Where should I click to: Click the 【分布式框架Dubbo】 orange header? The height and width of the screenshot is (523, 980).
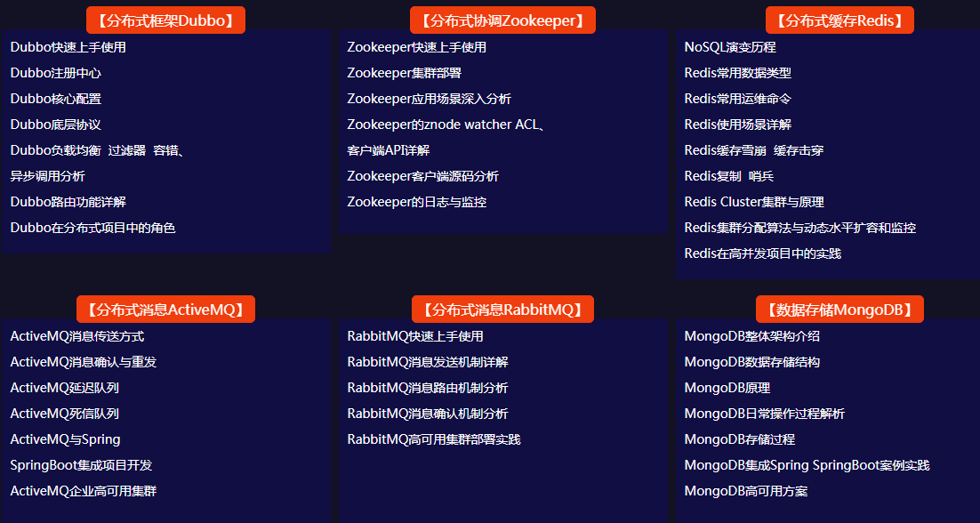coord(165,20)
